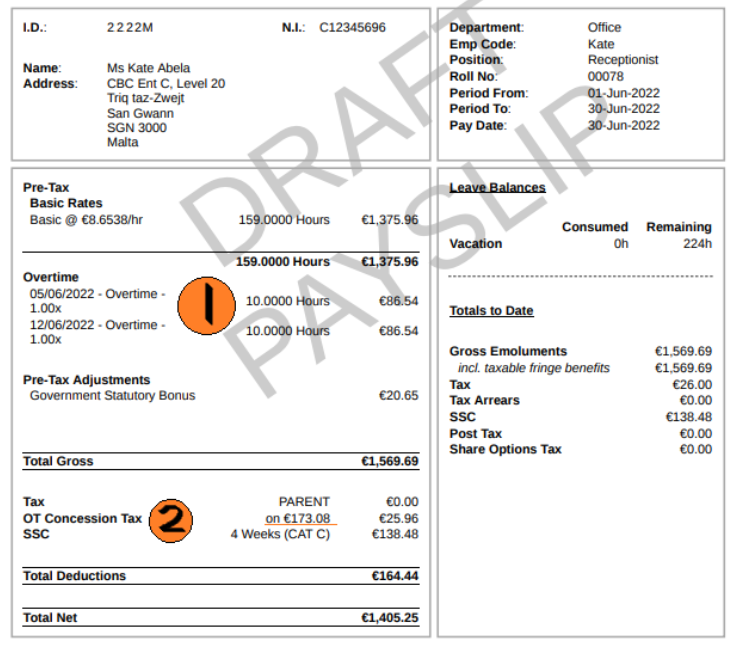Image resolution: width=738 pixels, height=652 pixels.
Task: Select the 05/06/2022 Overtime entry
Action: pos(97,301)
